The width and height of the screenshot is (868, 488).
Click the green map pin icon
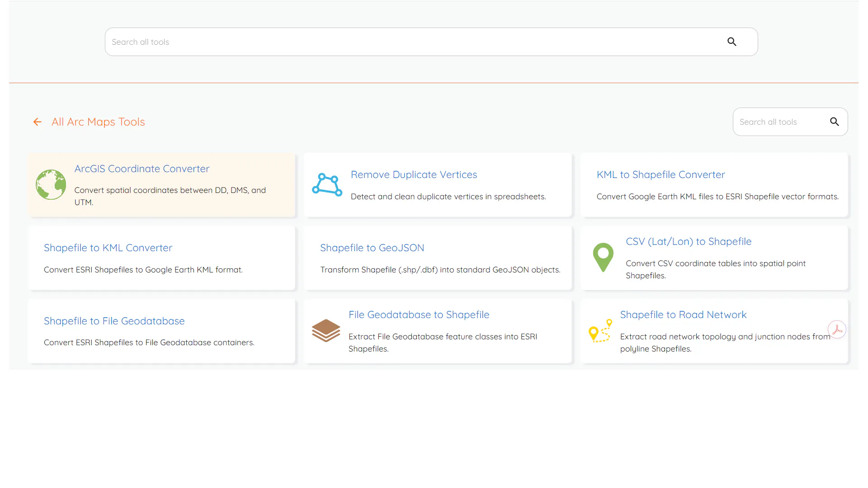click(x=603, y=258)
